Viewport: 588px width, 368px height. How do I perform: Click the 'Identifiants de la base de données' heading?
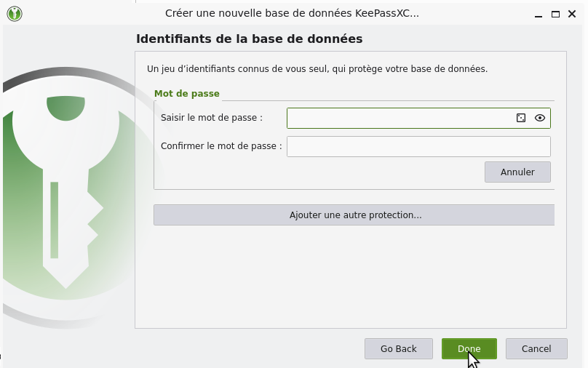249,39
